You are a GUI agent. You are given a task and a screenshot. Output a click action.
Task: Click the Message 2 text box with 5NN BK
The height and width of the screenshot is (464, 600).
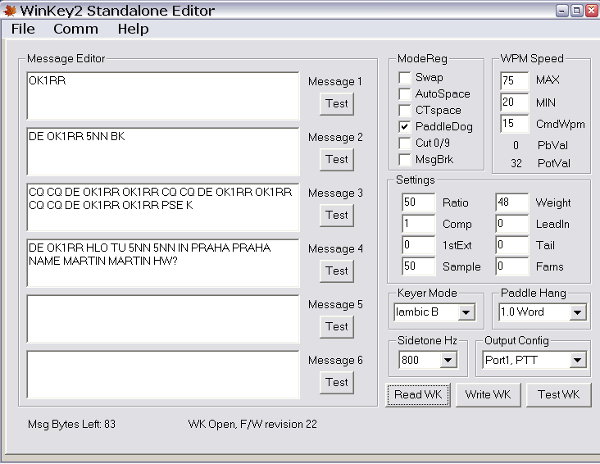[x=163, y=151]
